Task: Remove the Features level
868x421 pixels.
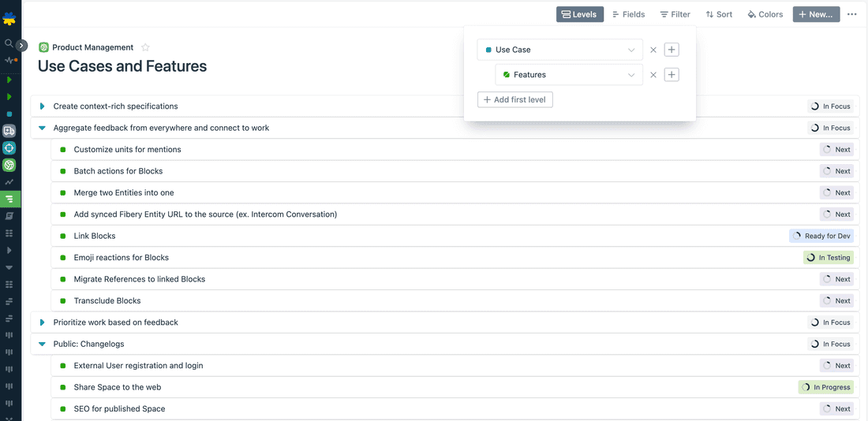Action: pyautogui.click(x=653, y=75)
